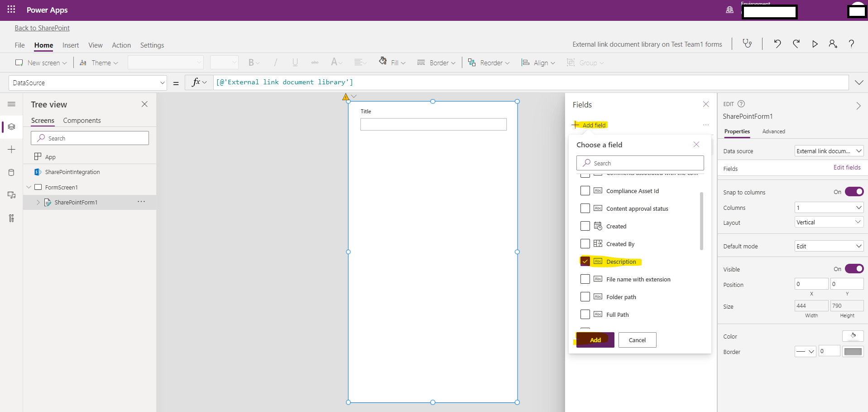Click the Edit fields link
Screen dimensions: 868x412
pos(847,167)
